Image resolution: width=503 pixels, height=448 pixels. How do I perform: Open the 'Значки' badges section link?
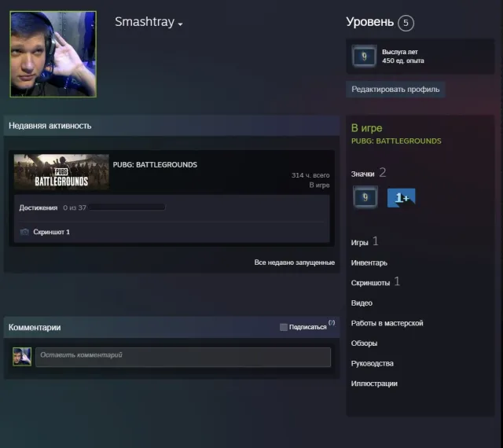point(362,174)
